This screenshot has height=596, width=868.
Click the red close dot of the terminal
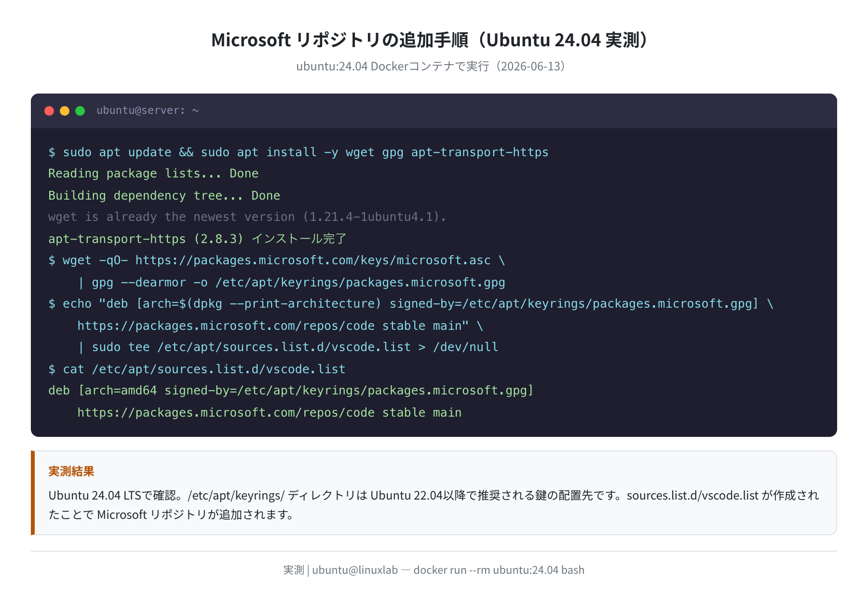point(49,111)
